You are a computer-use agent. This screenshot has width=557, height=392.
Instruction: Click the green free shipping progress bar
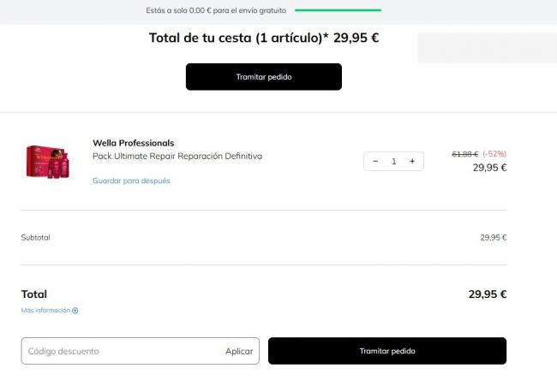click(338, 10)
